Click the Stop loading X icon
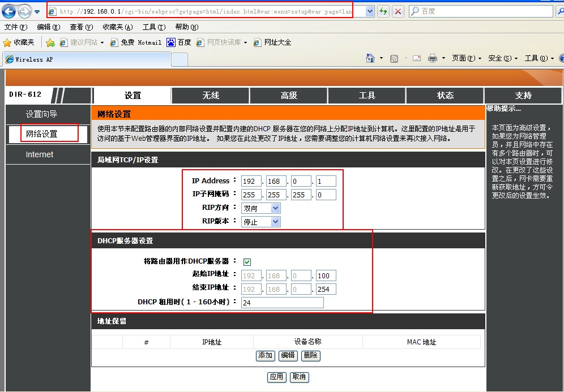 (398, 11)
